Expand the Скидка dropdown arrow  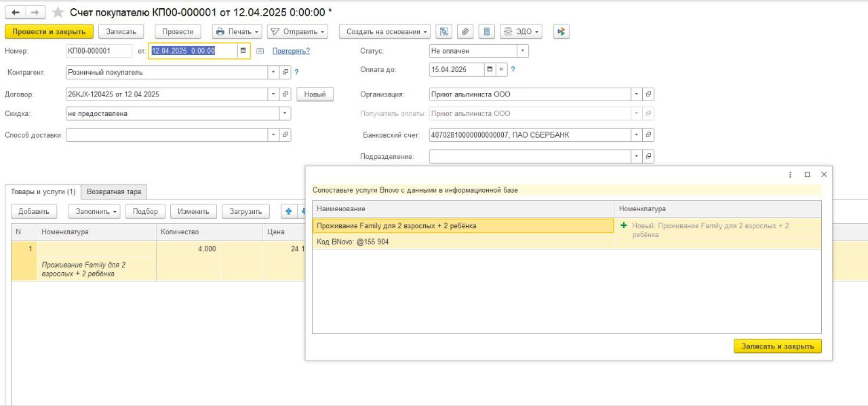285,113
